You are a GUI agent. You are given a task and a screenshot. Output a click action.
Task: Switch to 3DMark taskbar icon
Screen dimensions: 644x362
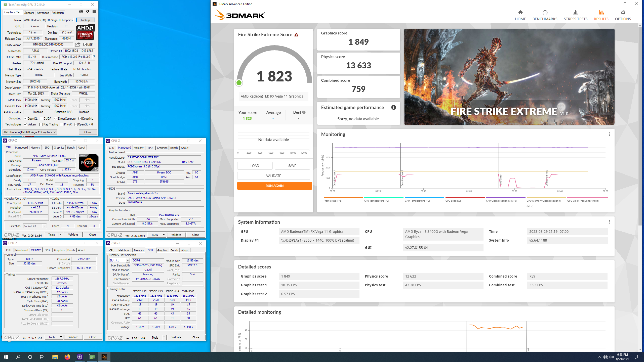[x=104, y=357]
